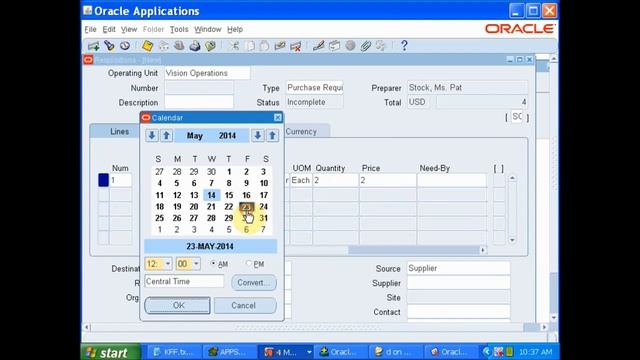The image size is (640, 360).
Task: Click the Need-By field in line 1
Action: point(452,180)
